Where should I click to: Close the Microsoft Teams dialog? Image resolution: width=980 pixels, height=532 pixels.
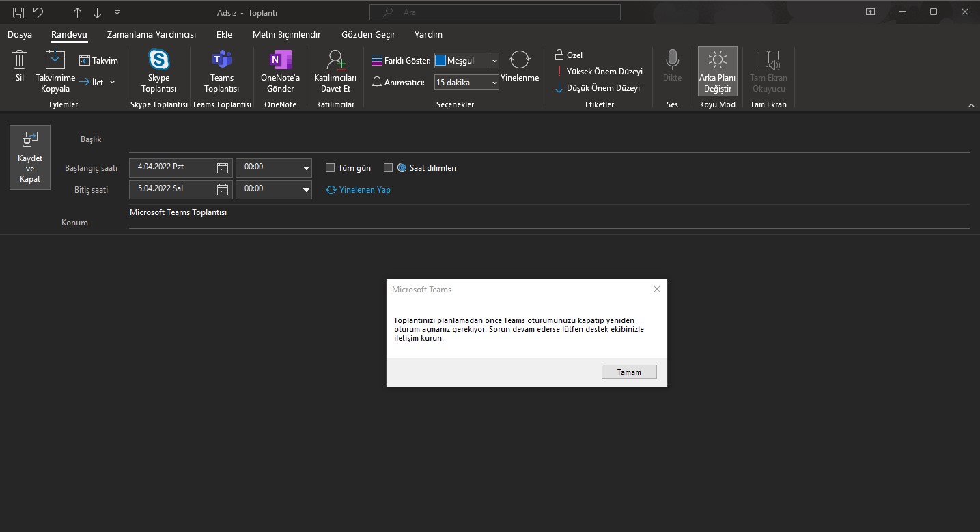(x=657, y=289)
